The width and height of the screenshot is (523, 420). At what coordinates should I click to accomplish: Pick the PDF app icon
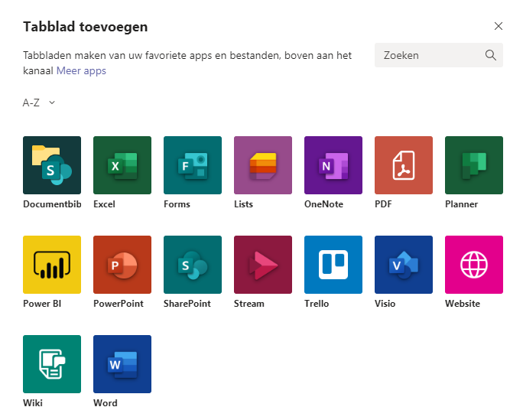pos(404,165)
